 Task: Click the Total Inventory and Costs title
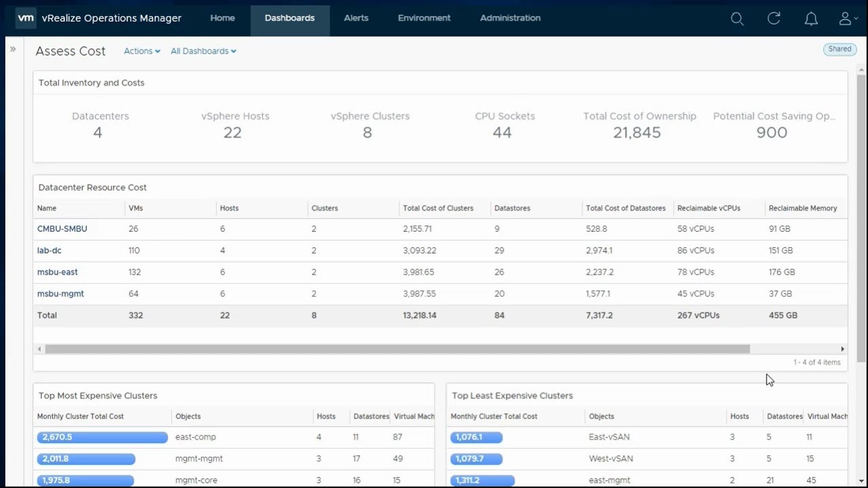pos(92,83)
